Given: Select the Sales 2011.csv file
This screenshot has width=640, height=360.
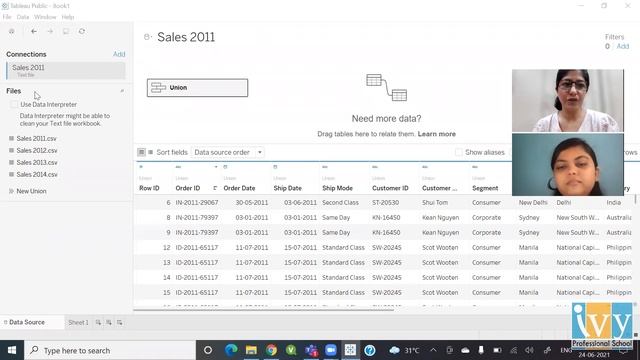Looking at the screenshot, I should [37, 139].
